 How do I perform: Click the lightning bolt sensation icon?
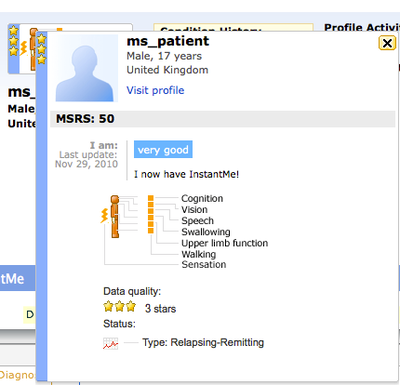pyautogui.click(x=105, y=216)
